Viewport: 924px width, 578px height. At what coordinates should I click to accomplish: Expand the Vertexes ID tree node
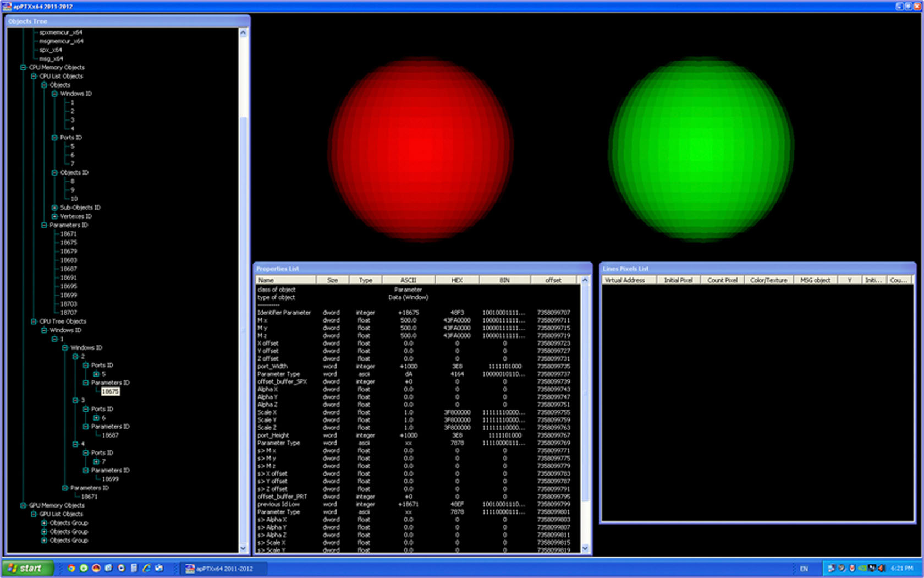click(54, 216)
